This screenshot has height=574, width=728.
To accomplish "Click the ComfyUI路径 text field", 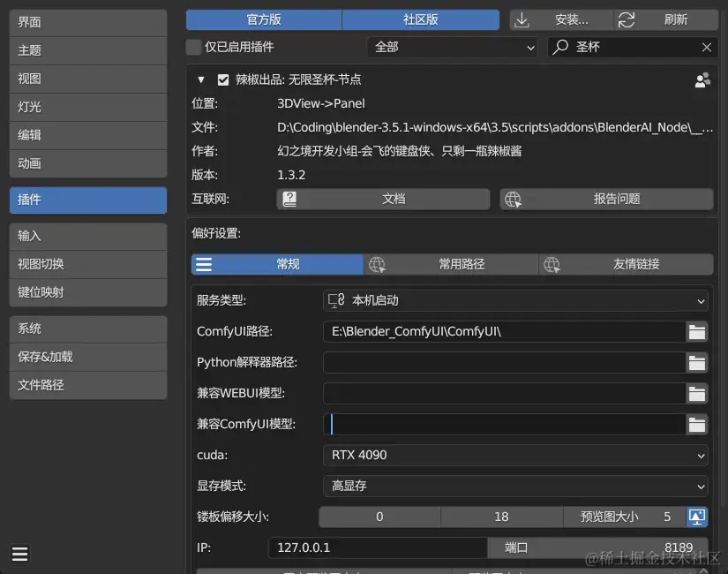I will [504, 332].
